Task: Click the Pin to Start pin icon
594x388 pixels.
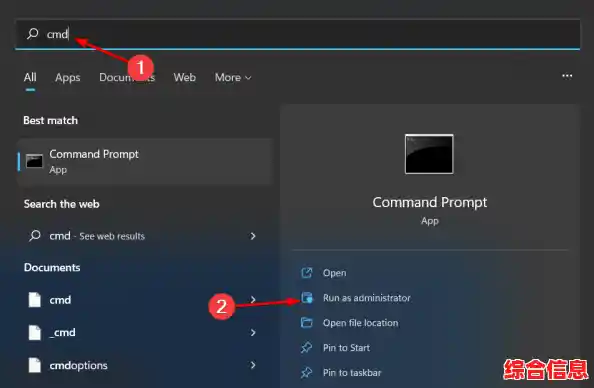Action: [306, 347]
